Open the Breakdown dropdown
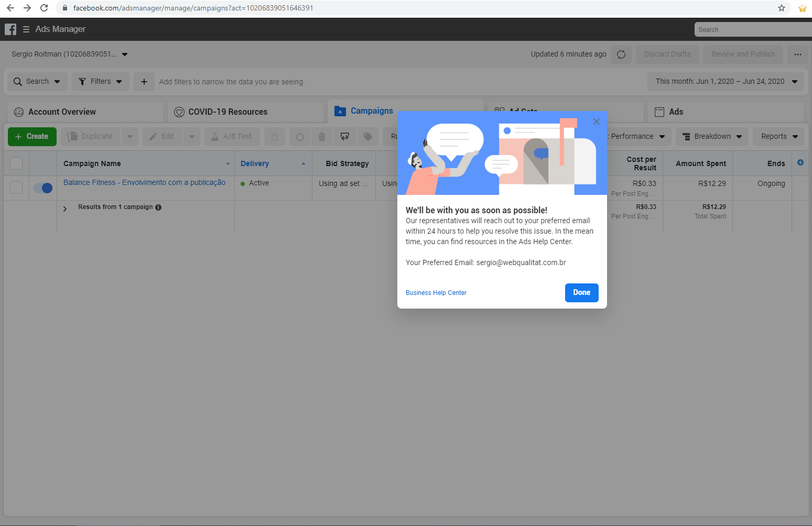812x526 pixels. (x=712, y=137)
